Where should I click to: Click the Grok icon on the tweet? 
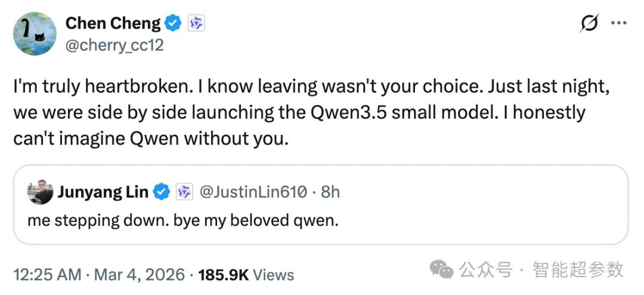tap(589, 23)
